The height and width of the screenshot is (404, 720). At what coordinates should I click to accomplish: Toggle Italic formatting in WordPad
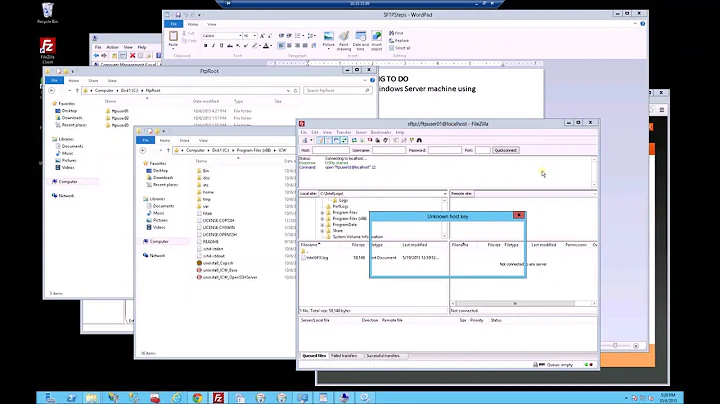pyautogui.click(x=214, y=45)
